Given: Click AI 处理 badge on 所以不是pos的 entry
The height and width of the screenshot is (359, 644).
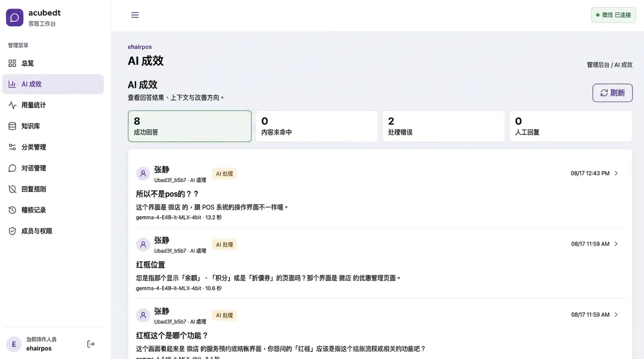Looking at the screenshot, I should pyautogui.click(x=224, y=174).
